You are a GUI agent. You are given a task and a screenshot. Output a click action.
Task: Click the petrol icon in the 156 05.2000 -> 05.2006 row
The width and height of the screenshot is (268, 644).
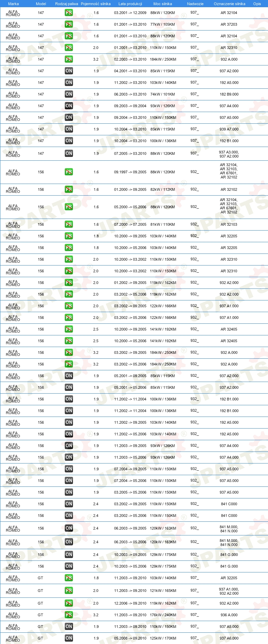[x=69, y=207]
